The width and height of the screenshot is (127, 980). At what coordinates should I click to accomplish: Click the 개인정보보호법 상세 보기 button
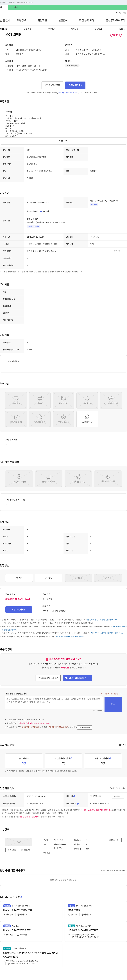[48, 678]
